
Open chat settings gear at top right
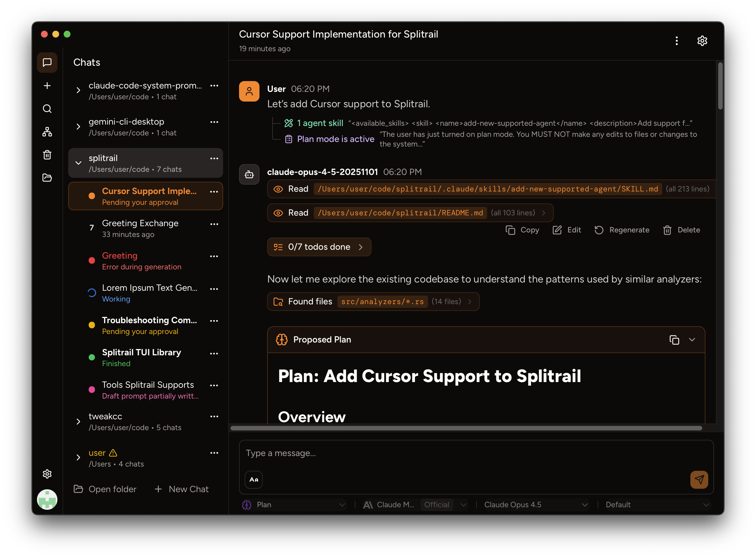702,41
